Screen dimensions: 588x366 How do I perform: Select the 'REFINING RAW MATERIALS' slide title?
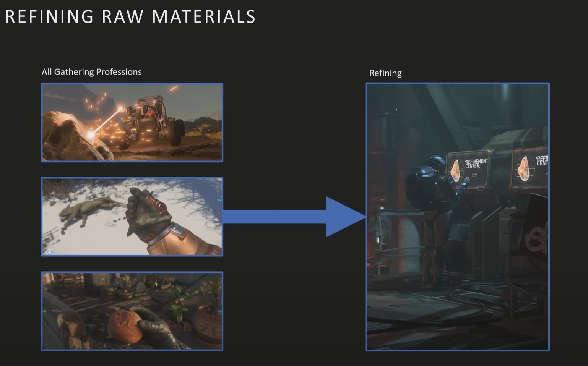(x=130, y=17)
